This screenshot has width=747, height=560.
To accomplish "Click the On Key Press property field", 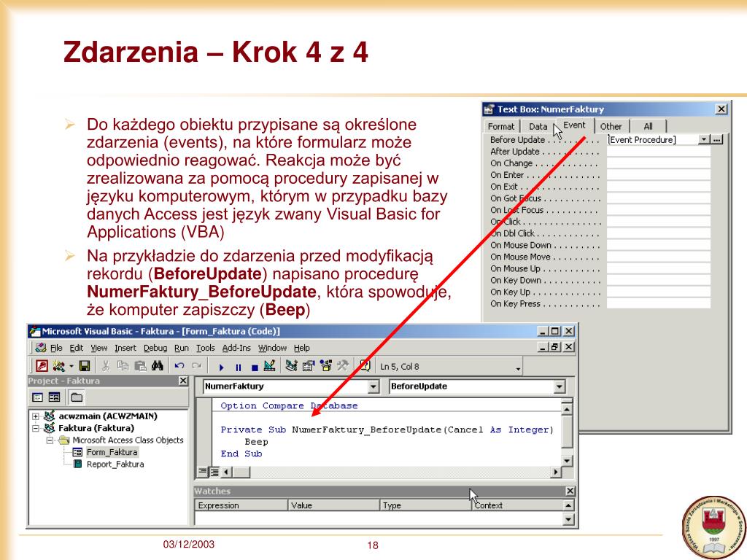I will click(x=659, y=304).
